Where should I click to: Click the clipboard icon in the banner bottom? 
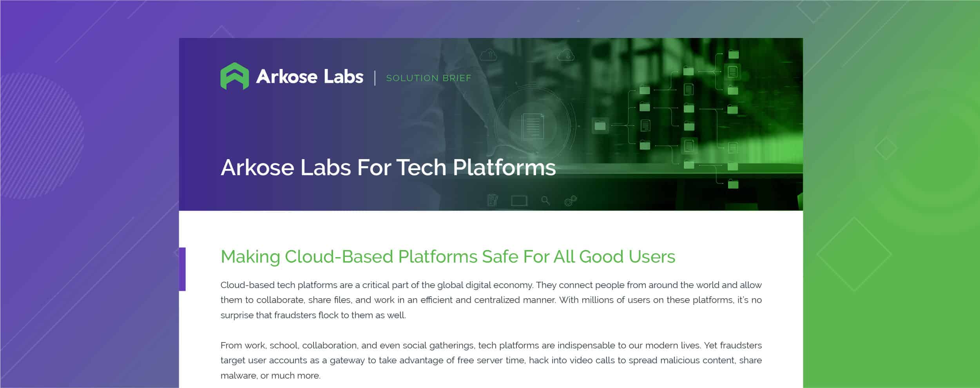tap(492, 200)
